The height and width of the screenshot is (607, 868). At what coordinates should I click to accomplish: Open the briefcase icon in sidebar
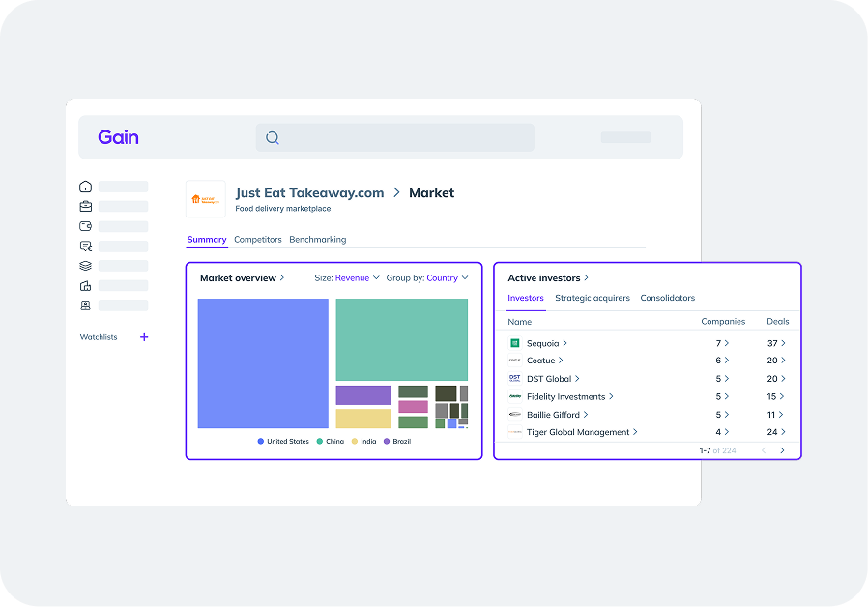(85, 207)
